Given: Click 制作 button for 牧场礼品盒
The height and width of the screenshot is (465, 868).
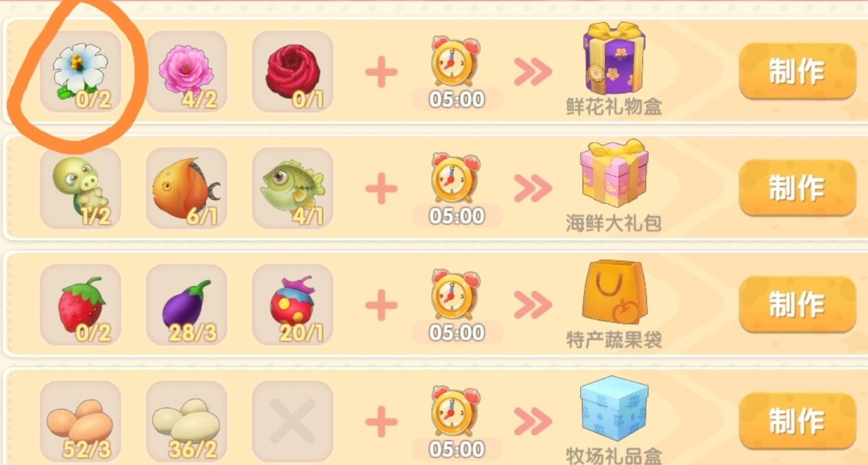Looking at the screenshot, I should pos(797,421).
